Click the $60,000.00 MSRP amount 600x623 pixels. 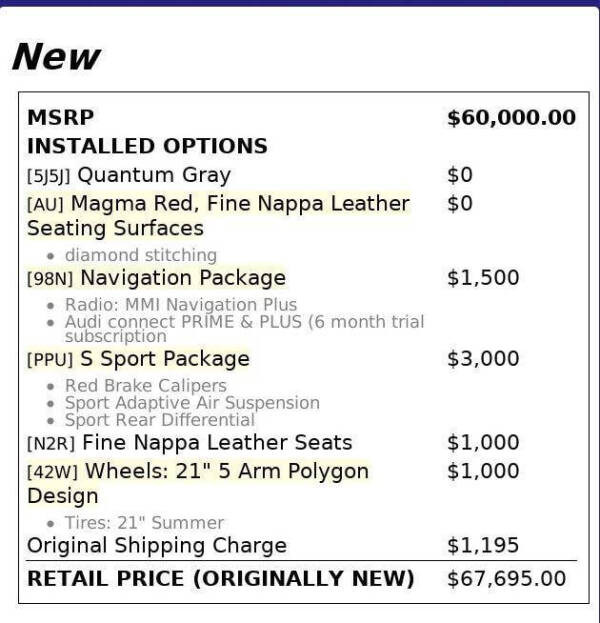tap(511, 117)
